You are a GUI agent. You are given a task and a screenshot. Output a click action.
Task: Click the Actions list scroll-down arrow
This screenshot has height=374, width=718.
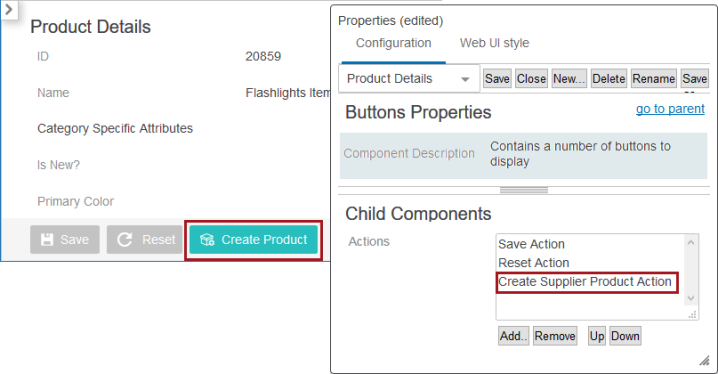pyautogui.click(x=691, y=298)
